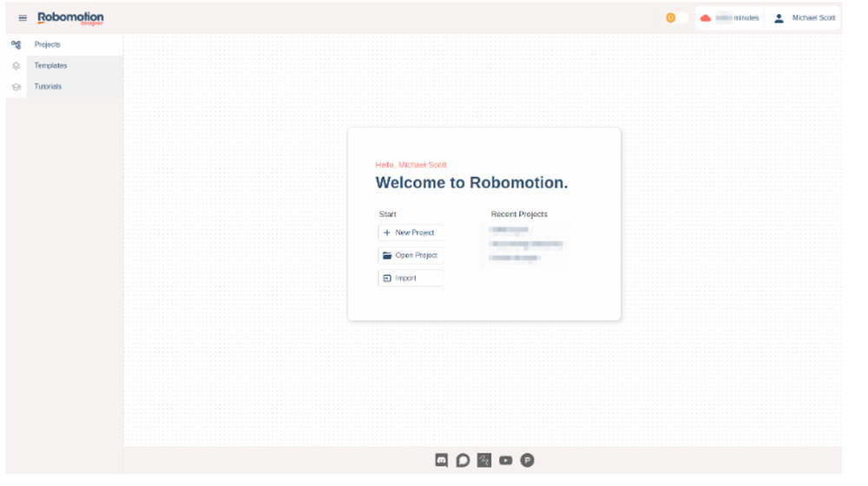
Task: Click the Import button
Action: [x=411, y=279]
